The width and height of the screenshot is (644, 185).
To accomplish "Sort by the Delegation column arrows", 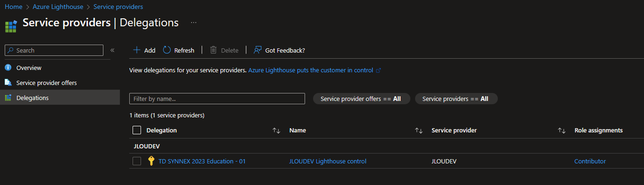I will pos(276,131).
